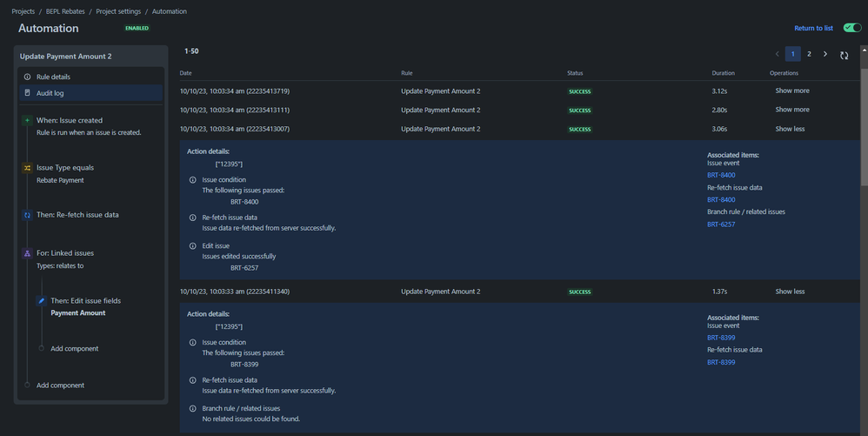Click the Status column header

575,73
